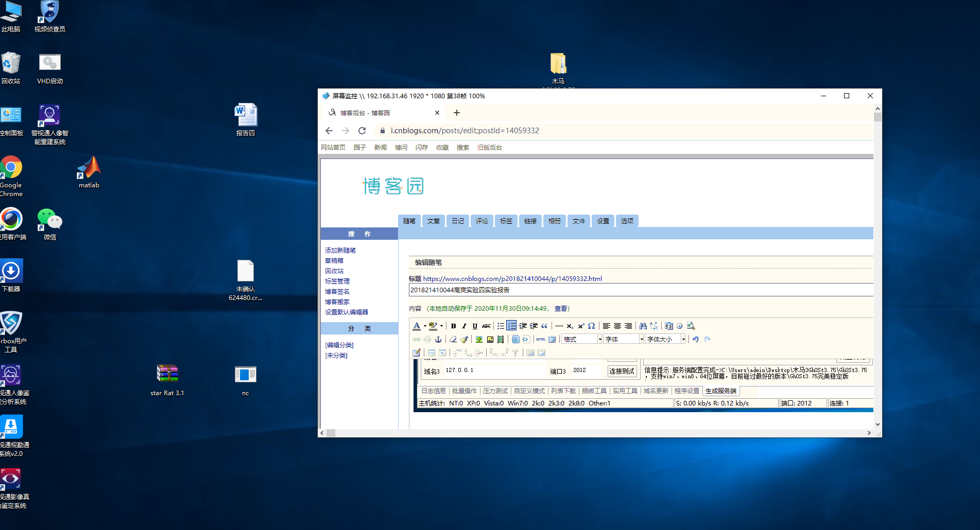Click the insert anchor icon
980x530 pixels.
point(438,339)
